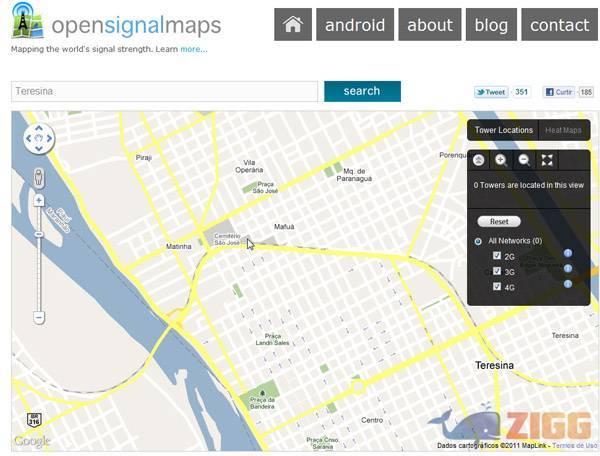The width and height of the screenshot is (600, 456).
Task: Pan the map left arrow
Action: point(29,138)
